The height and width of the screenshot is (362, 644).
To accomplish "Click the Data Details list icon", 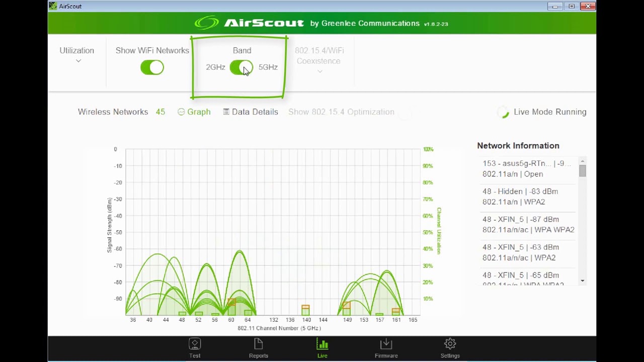I will pyautogui.click(x=226, y=112).
